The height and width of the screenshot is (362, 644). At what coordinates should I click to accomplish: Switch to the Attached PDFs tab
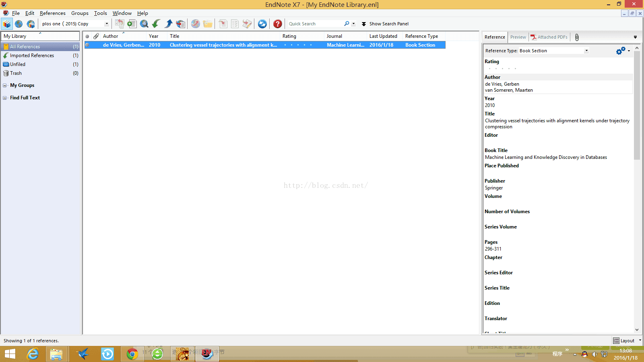[x=549, y=37]
